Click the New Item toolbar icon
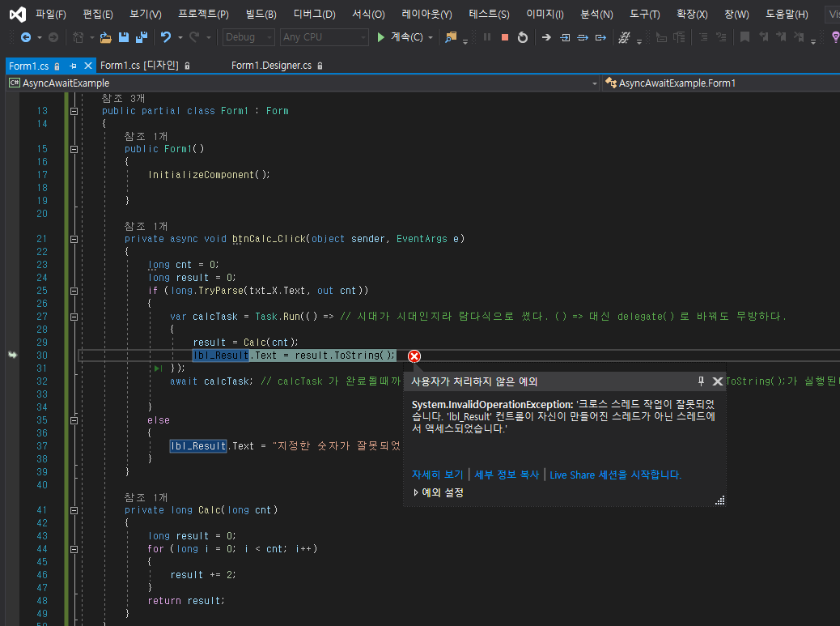 [x=78, y=37]
